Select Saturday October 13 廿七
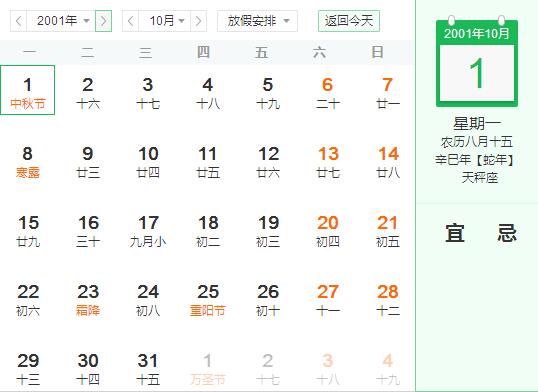The width and height of the screenshot is (538, 392). click(x=328, y=162)
